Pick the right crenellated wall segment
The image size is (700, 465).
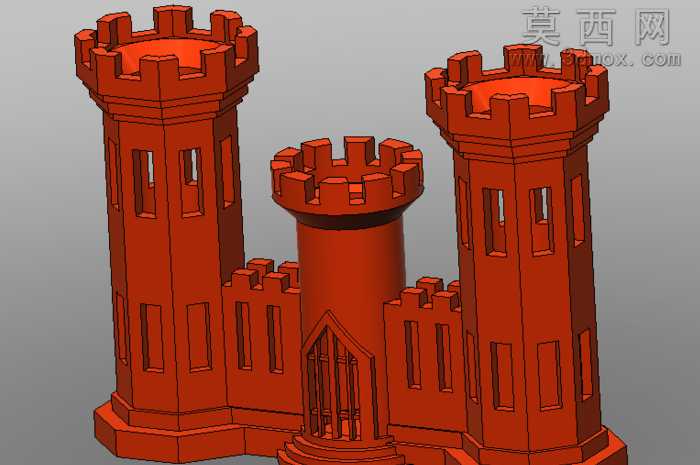pos(424,357)
